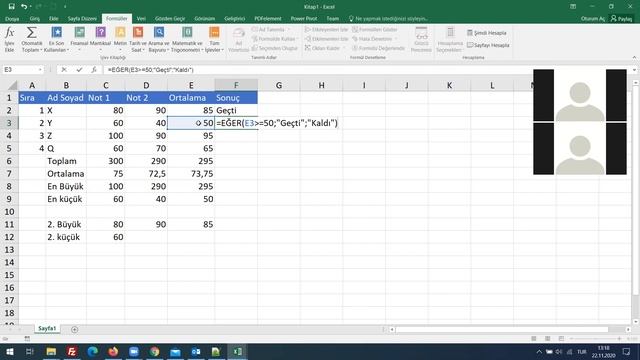Viewport: 640px width, 360px height.
Task: Switch to Page Break preview in status bar
Action: tap(561, 339)
